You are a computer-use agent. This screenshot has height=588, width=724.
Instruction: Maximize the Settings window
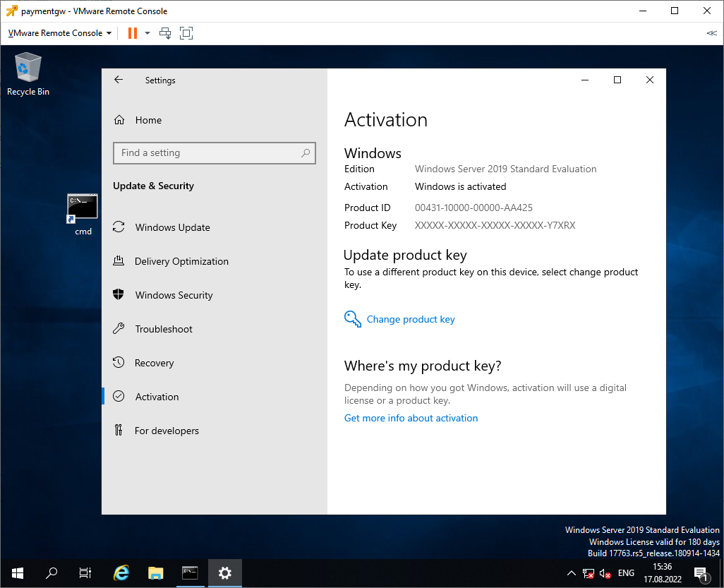[617, 80]
